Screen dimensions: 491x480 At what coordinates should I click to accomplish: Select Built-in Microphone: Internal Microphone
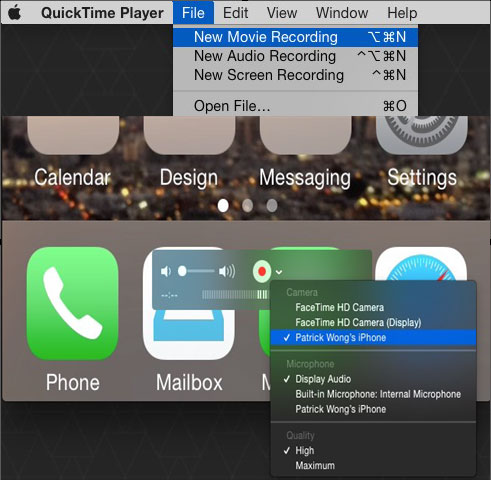pos(373,394)
